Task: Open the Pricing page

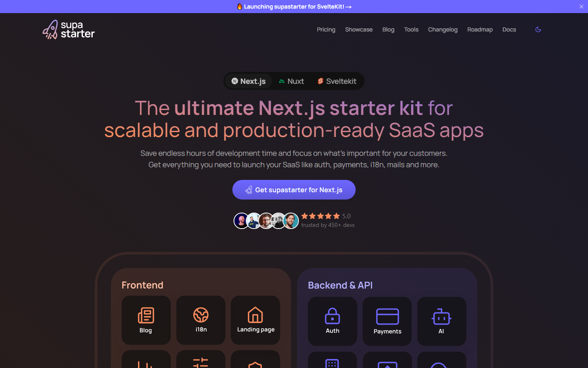Action: click(326, 29)
